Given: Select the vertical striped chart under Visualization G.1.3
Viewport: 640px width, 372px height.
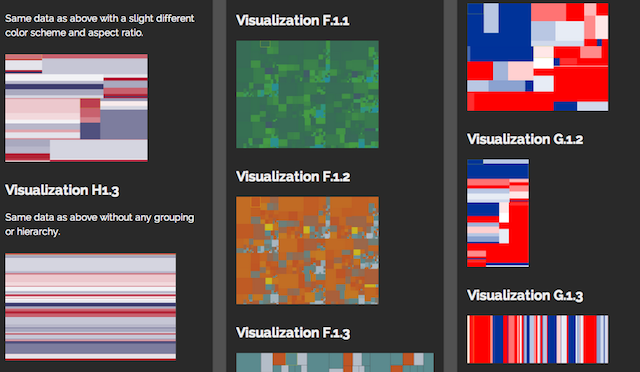Looking at the screenshot, I should pos(538,339).
